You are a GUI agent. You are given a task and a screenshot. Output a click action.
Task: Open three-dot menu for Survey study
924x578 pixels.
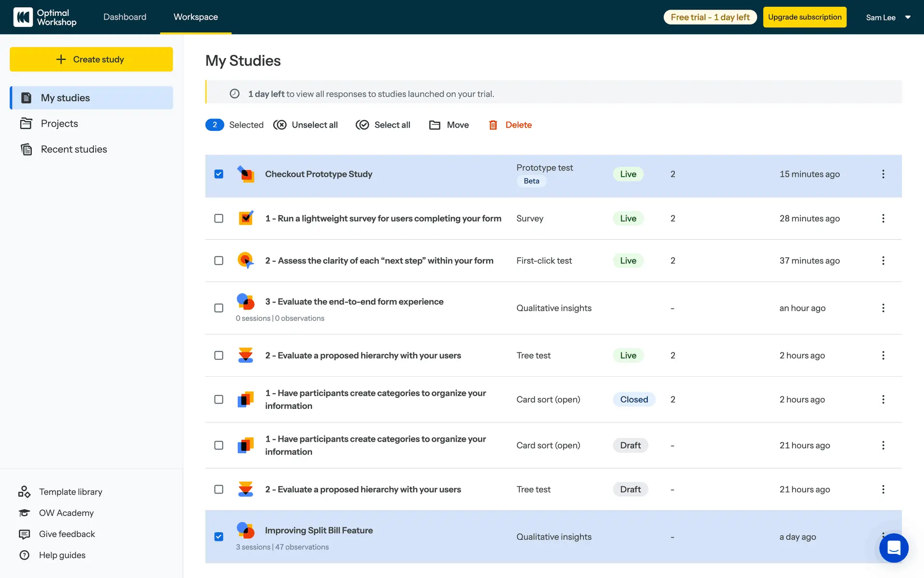(883, 219)
